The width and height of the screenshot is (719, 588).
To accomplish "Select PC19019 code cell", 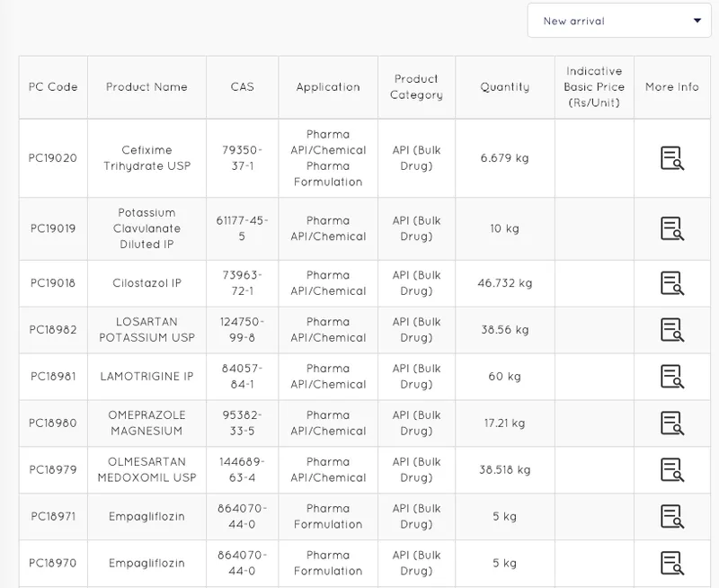I will (x=53, y=228).
